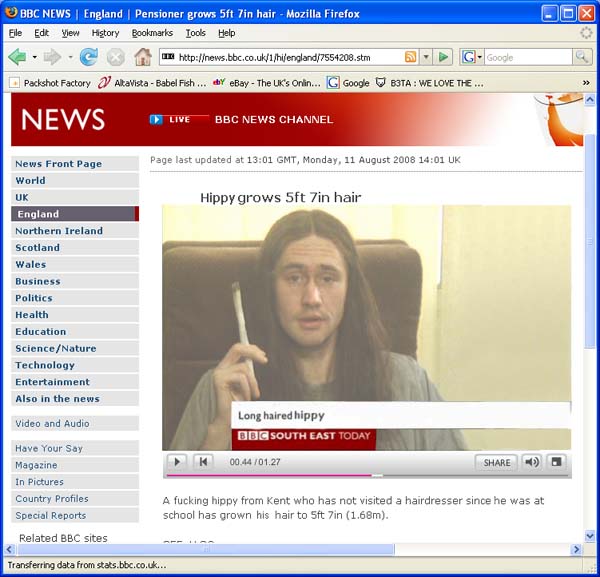This screenshot has width=600, height=577.
Task: Open the Health section link
Action: pyautogui.click(x=75, y=315)
